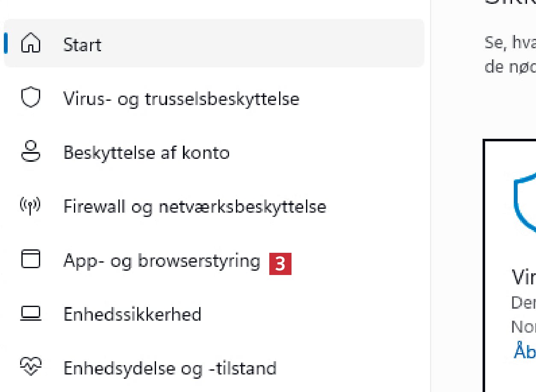Image resolution: width=536 pixels, height=392 pixels.
Task: Click the shield icon for Virus- og trusselsbeskyttelse
Action: pos(30,98)
